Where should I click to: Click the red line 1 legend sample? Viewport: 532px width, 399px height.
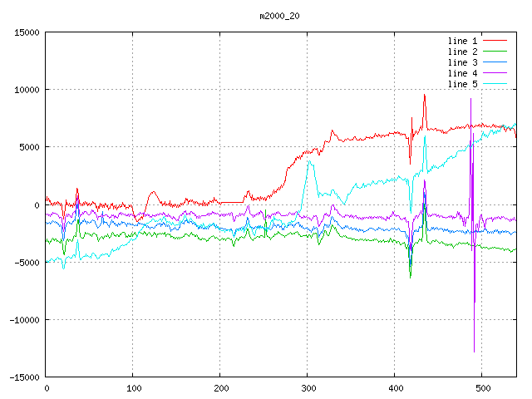click(x=495, y=41)
